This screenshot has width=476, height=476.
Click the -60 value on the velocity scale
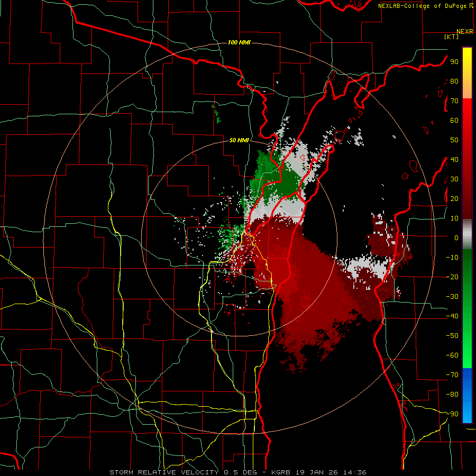pyautogui.click(x=452, y=355)
